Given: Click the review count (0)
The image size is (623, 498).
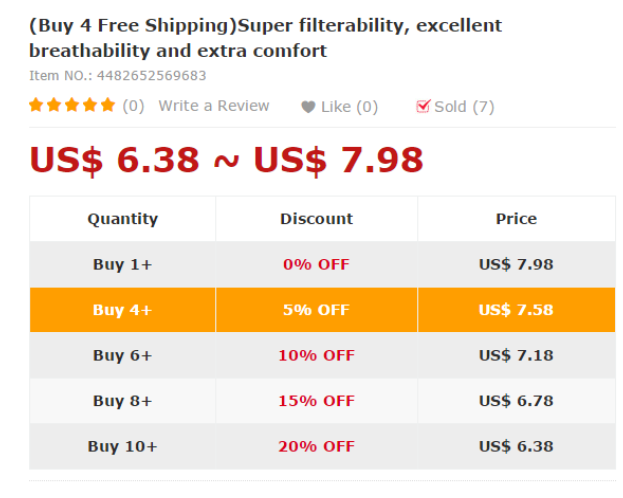Looking at the screenshot, I should coord(133,106).
